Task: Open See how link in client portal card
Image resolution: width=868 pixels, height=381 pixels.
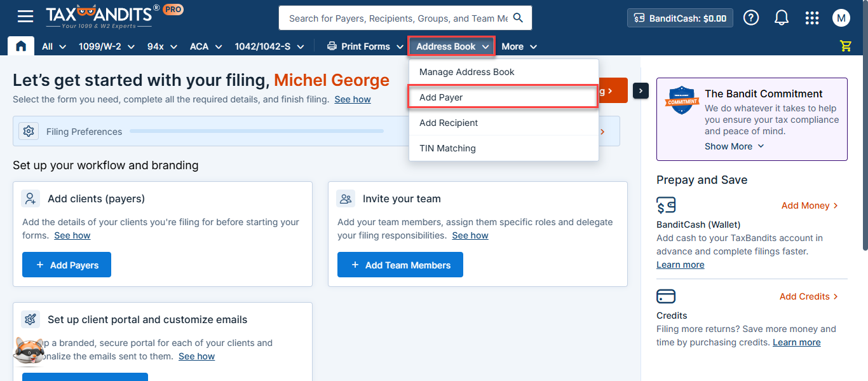Action: tap(197, 356)
